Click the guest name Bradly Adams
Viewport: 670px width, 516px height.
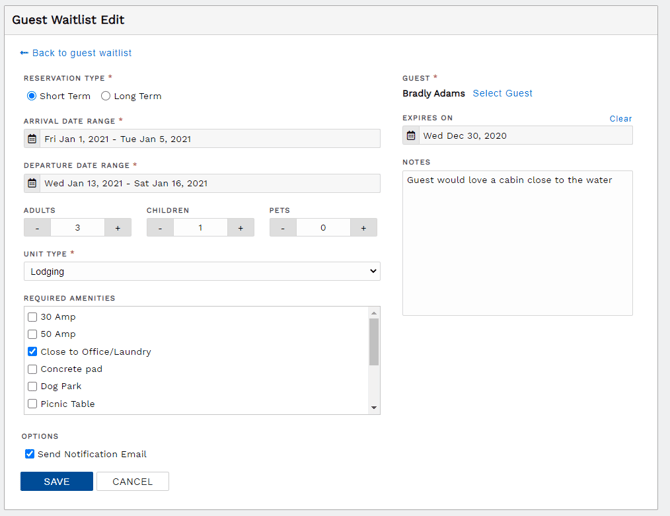click(434, 93)
